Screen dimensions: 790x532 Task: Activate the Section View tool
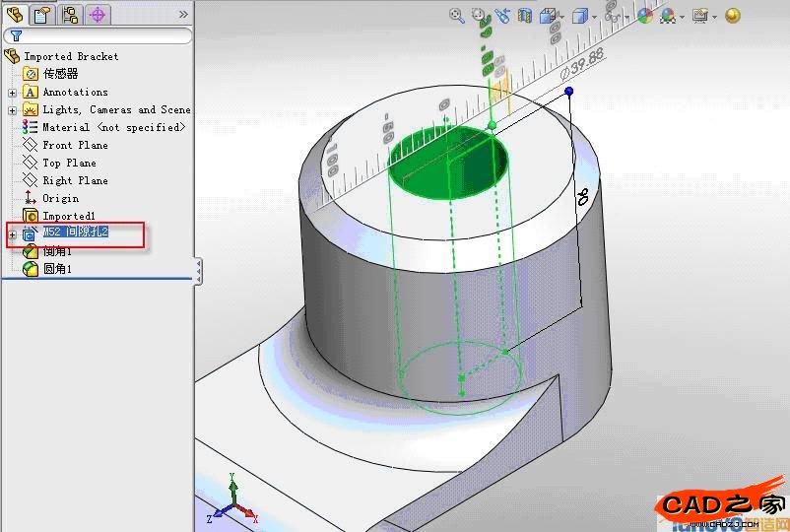click(525, 15)
